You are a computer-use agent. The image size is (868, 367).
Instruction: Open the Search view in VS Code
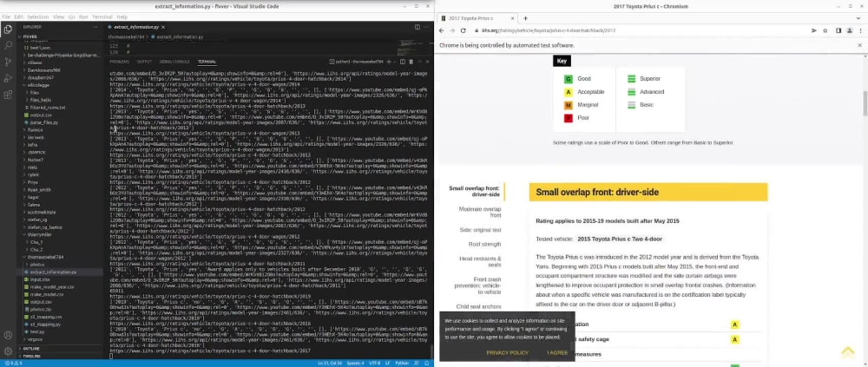click(8, 45)
